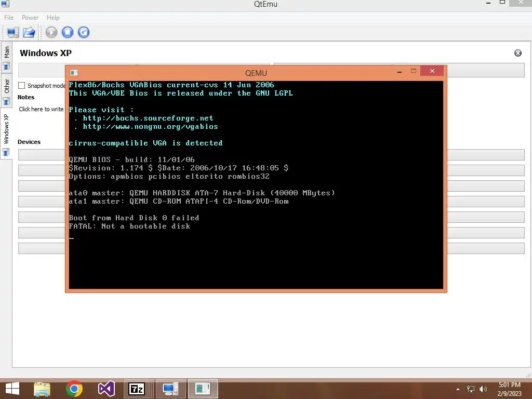Maximize the QEMU window
This screenshot has height=399, width=532.
[413, 71]
